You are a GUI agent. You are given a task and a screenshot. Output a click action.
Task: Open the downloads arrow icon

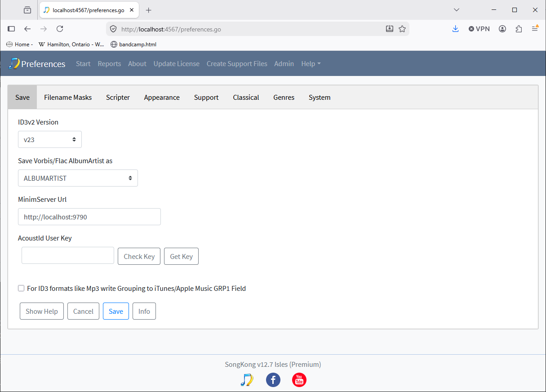tap(455, 29)
